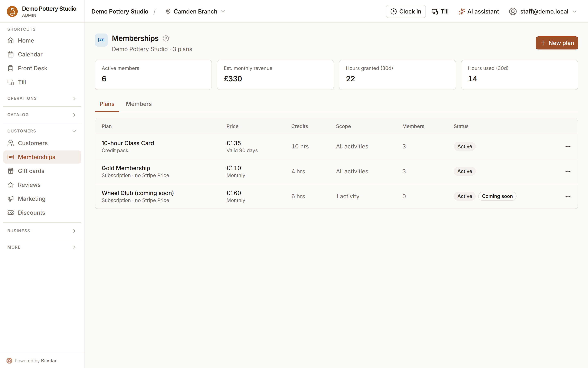588x368 pixels.
Task: Open Marketing in the sidebar
Action: [42, 199]
